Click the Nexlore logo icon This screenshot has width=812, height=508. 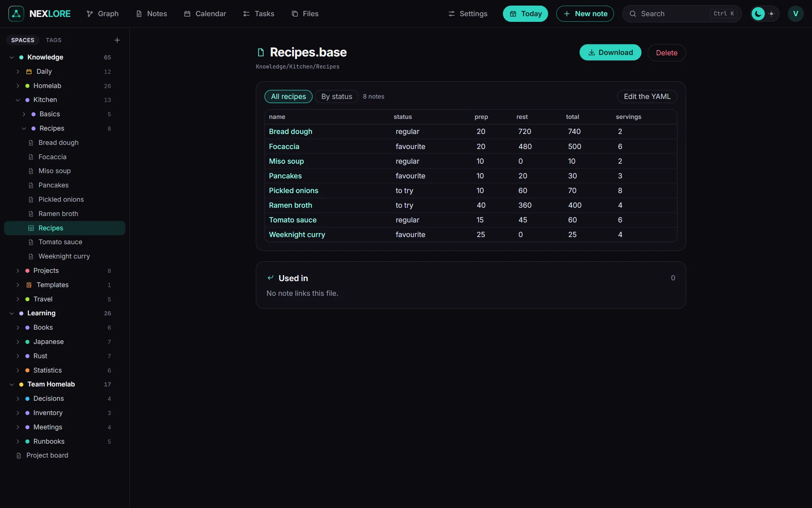pos(16,14)
